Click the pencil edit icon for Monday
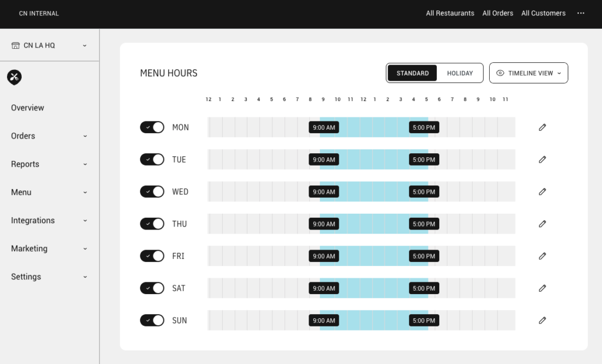 542,127
